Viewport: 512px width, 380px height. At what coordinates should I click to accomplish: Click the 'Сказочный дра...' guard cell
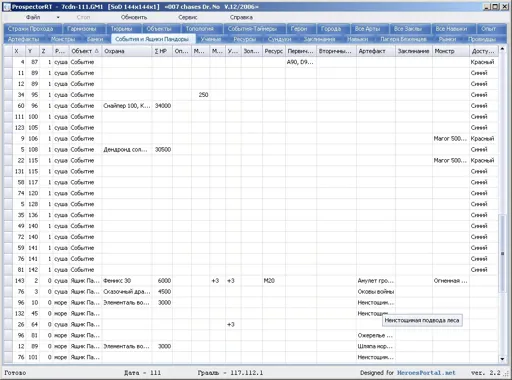[127, 292]
